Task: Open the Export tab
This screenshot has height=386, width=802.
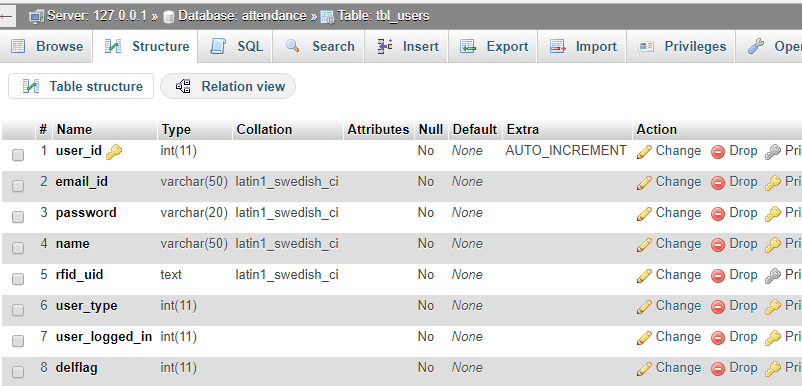Action: [x=493, y=47]
